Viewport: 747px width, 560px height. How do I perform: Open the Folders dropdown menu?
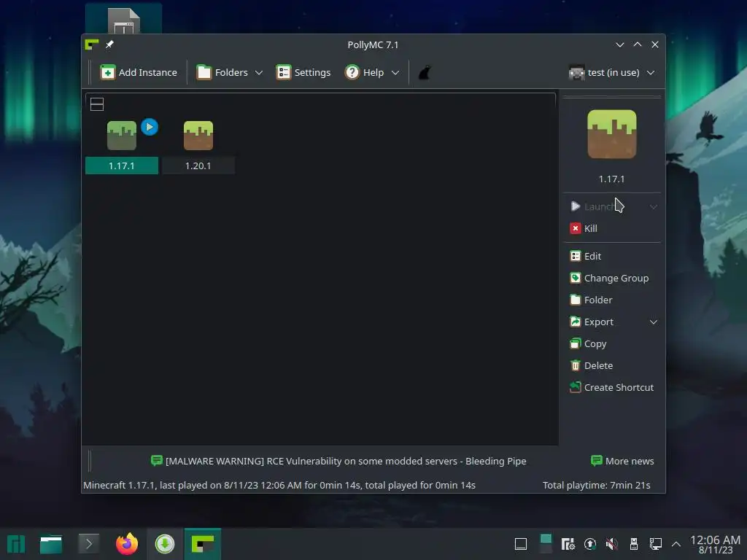pyautogui.click(x=230, y=72)
